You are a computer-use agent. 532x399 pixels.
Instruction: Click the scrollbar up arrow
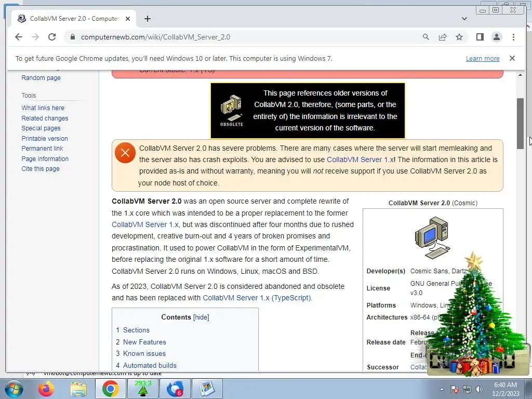(520, 75)
